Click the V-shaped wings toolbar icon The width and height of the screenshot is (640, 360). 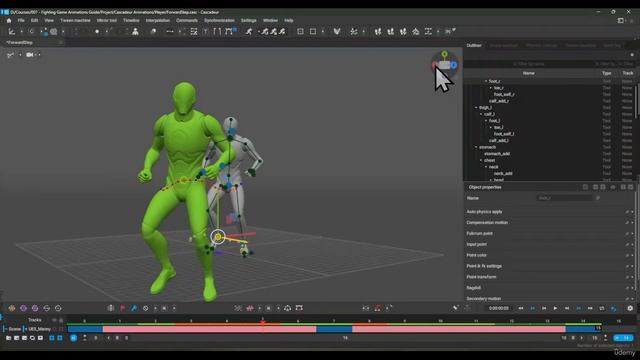[x=337, y=31]
